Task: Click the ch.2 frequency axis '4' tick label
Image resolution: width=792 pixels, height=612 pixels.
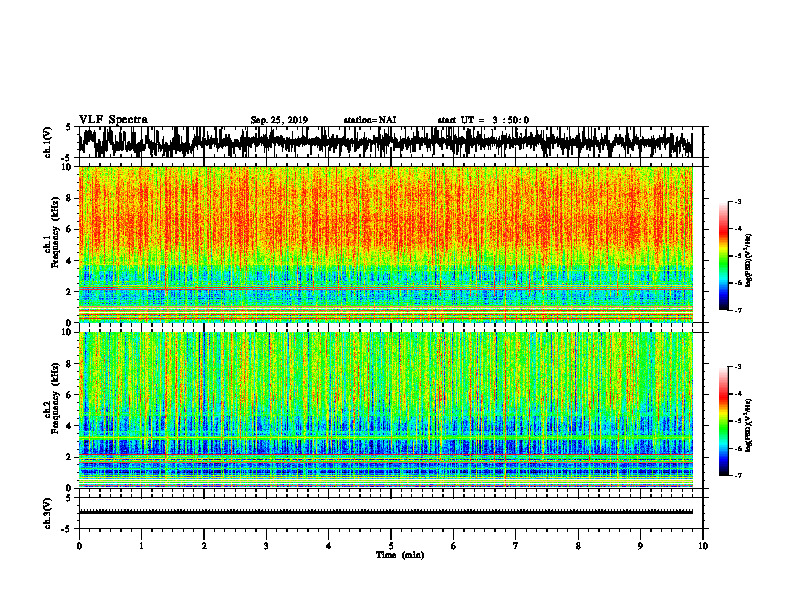Action: (69, 426)
